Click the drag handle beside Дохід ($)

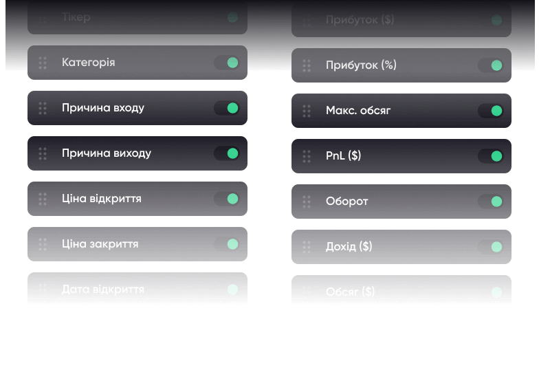tap(307, 247)
